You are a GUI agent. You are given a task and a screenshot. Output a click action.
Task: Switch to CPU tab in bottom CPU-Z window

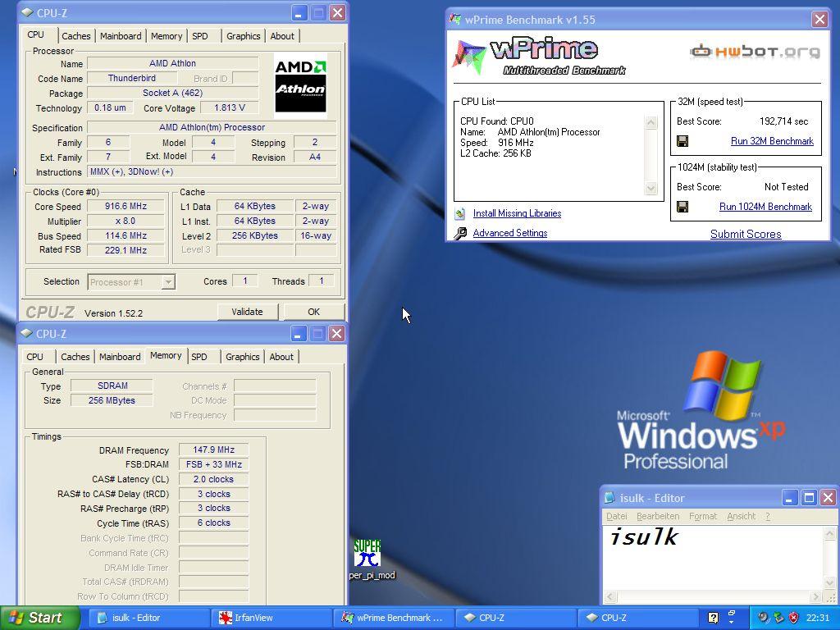34,357
